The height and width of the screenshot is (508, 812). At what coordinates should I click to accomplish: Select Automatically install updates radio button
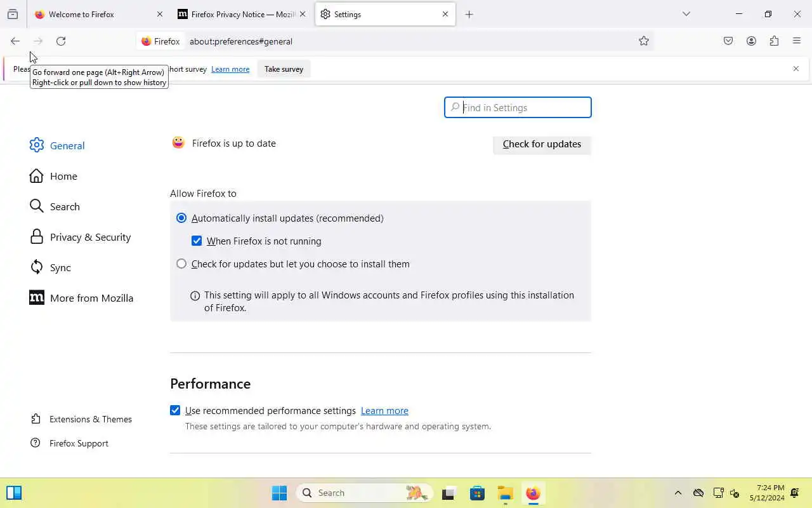point(181,218)
